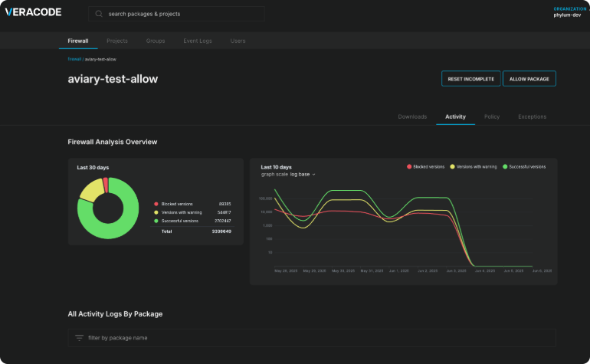This screenshot has height=364, width=590.
Task: Click the Veracode logo
Action: click(33, 12)
